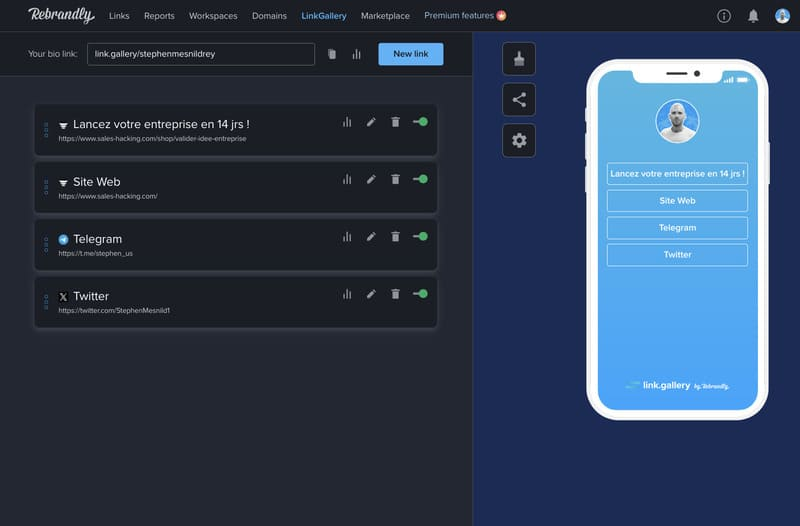Click Site Web button in phone preview
The image size is (800, 526).
(677, 201)
